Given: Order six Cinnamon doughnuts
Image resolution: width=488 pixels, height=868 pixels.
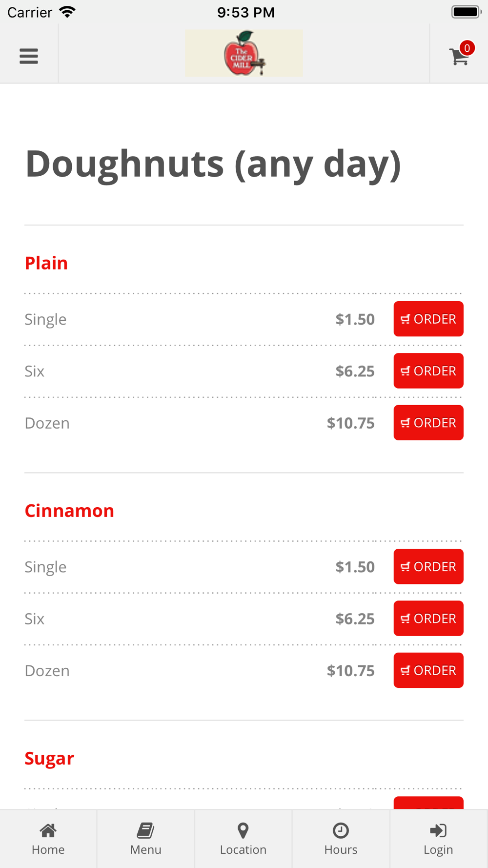Looking at the screenshot, I should (x=428, y=618).
